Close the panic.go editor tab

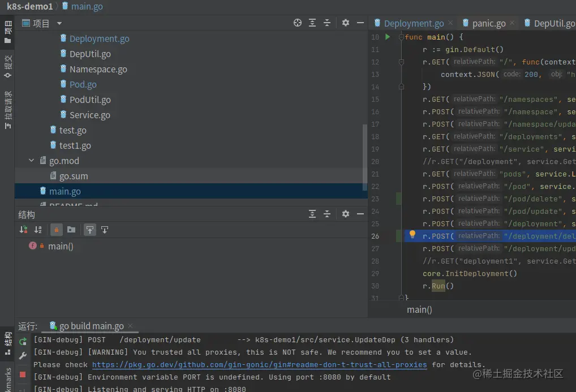click(512, 23)
